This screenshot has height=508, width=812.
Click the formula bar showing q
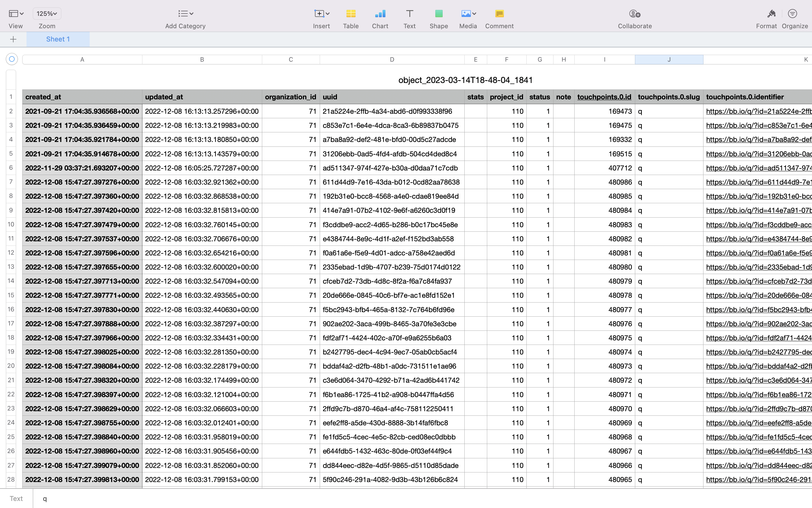point(422,499)
